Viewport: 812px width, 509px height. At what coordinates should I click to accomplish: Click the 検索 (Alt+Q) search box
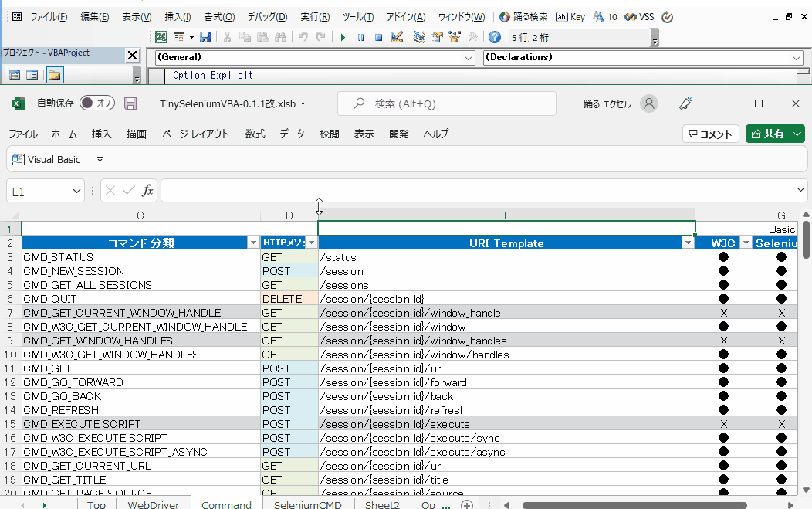pyautogui.click(x=446, y=103)
